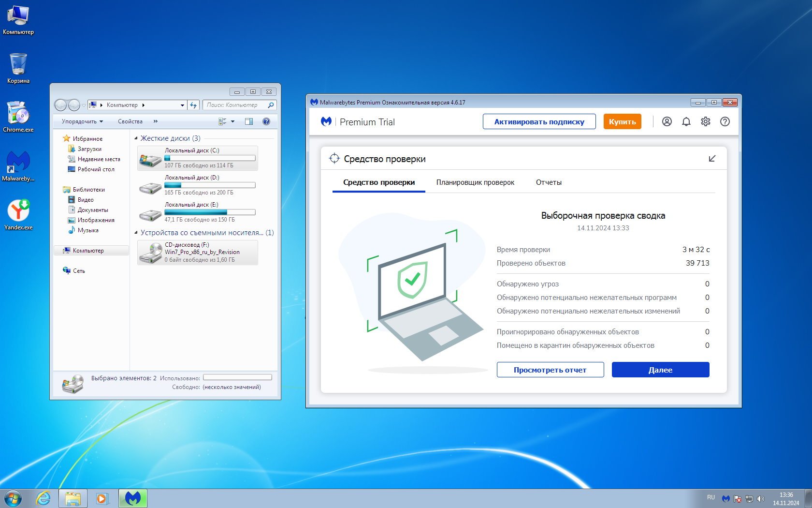The image size is (812, 508).
Task: Open the recent pages dropdown beside the Forward button
Action: [84, 105]
